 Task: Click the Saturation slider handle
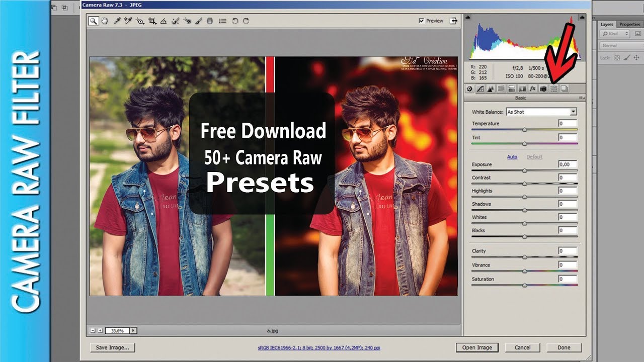(x=525, y=285)
